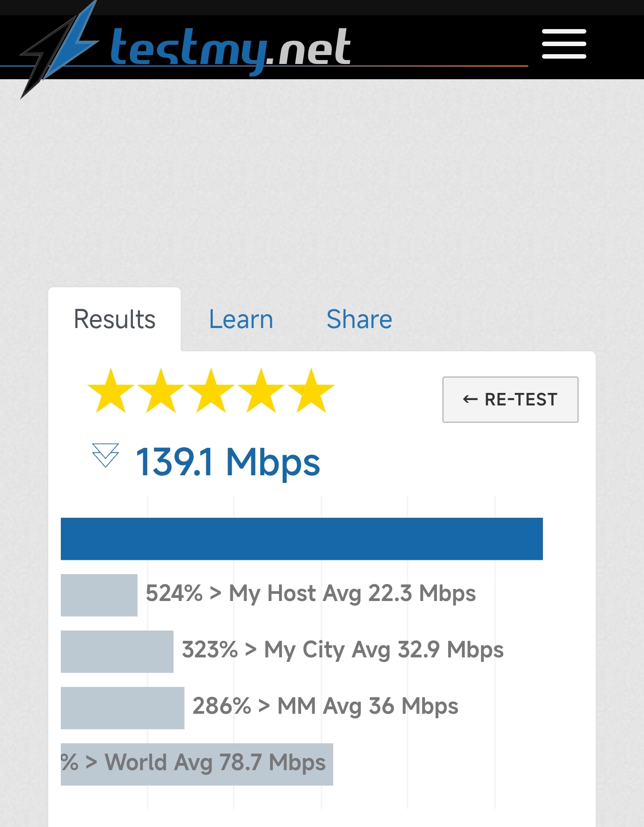644x827 pixels.
Task: Click the My Host Avg 22.3 Mbps label
Action: pos(352,594)
